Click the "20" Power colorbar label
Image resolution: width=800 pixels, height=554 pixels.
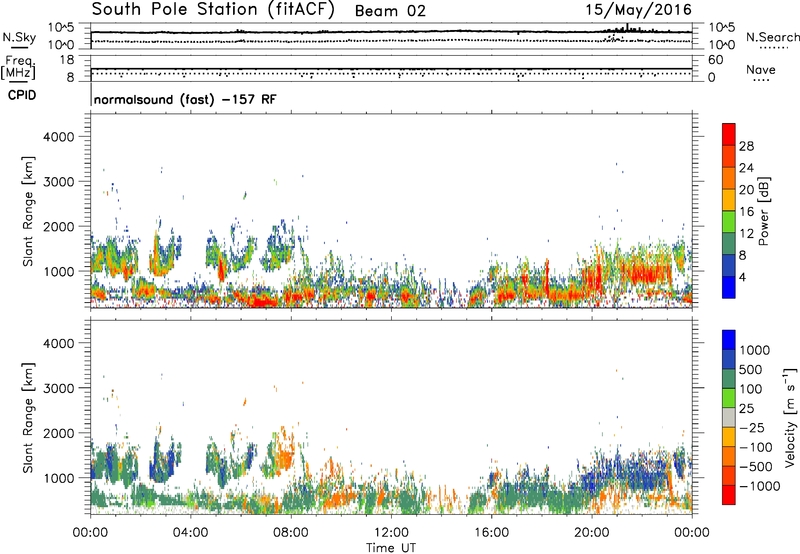click(746, 190)
